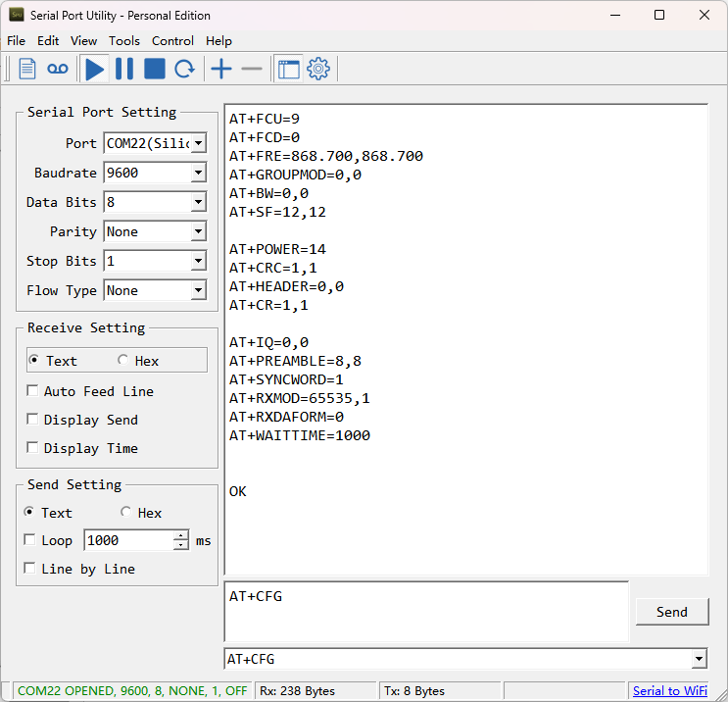Open the Control menu
728x702 pixels.
172,41
